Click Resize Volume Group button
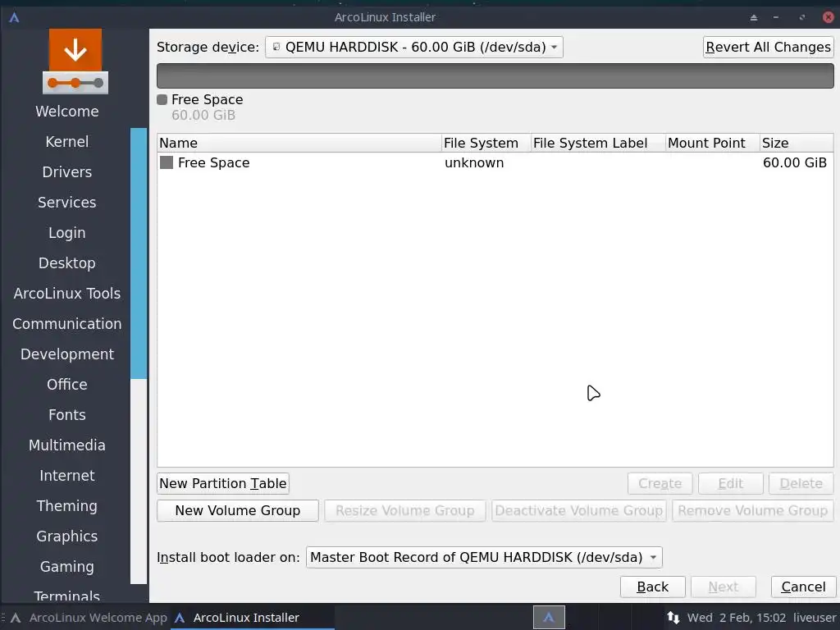This screenshot has height=630, width=840. pyautogui.click(x=404, y=510)
